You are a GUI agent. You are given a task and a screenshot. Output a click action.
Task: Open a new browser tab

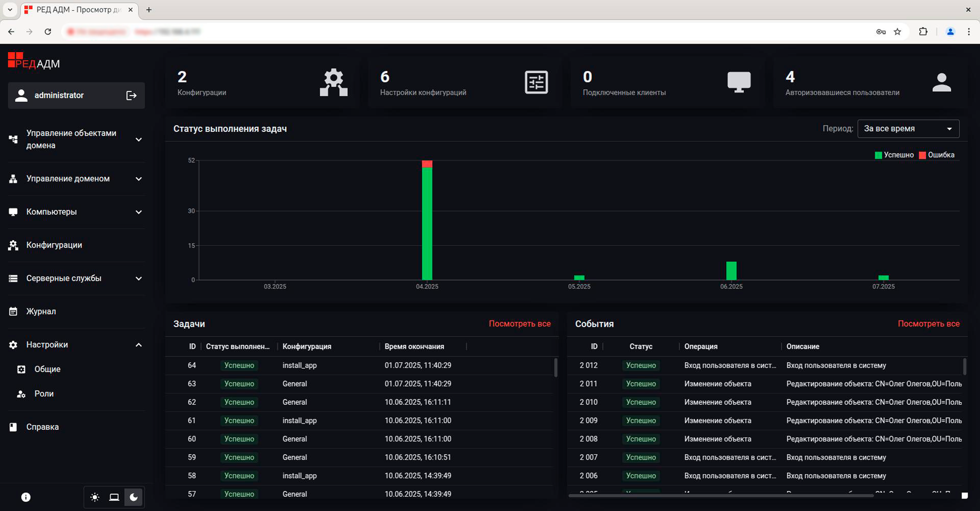149,9
